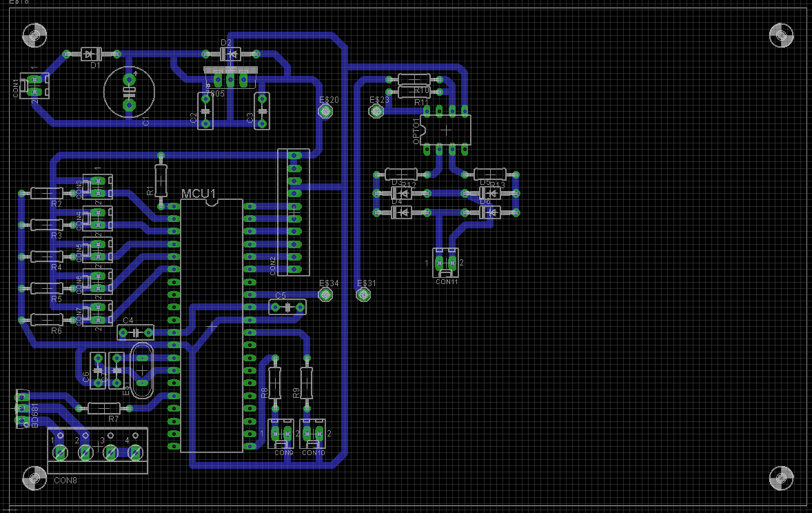This screenshot has height=513, width=812.
Task: Select the E$34 via pad
Action: tap(325, 294)
